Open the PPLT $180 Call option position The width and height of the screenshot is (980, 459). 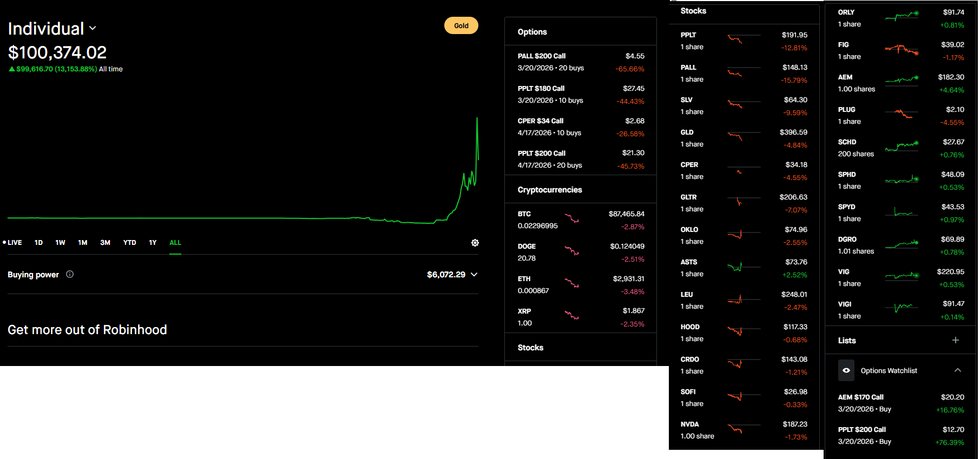click(581, 94)
